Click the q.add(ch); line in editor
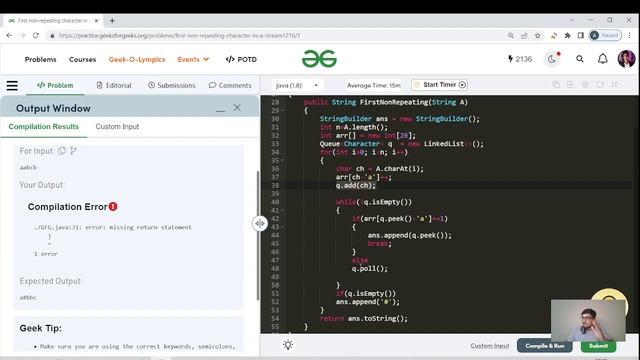The width and height of the screenshot is (640, 360). (x=355, y=185)
